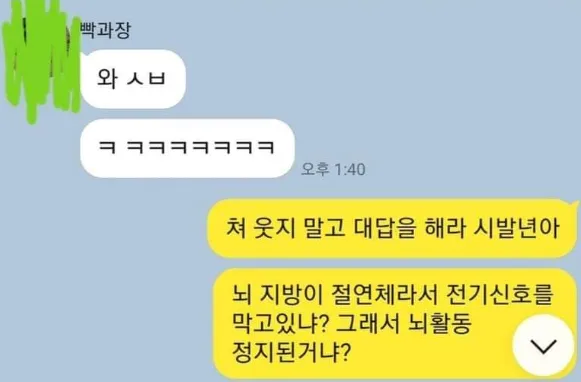Click the word 말고 in first yellow bubble

[324, 228]
